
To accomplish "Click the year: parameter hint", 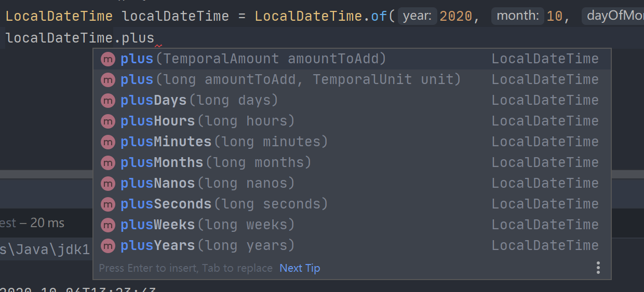I will pyautogui.click(x=417, y=16).
